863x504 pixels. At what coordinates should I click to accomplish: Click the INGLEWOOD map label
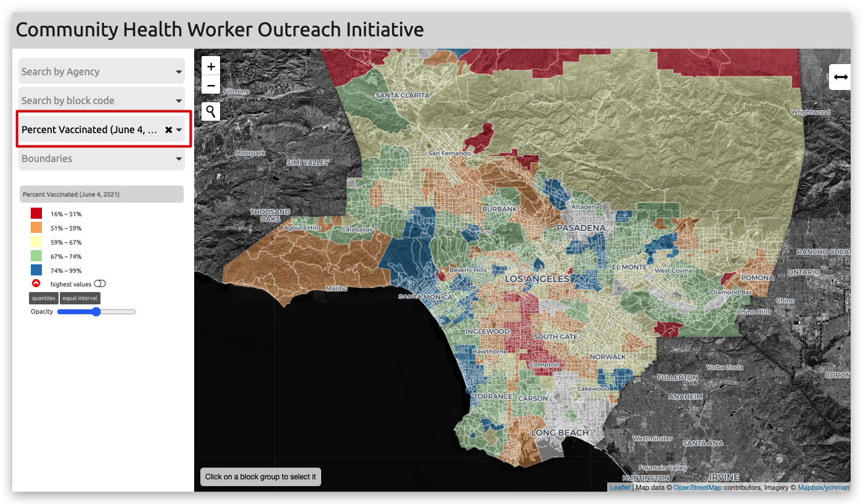[x=488, y=331]
